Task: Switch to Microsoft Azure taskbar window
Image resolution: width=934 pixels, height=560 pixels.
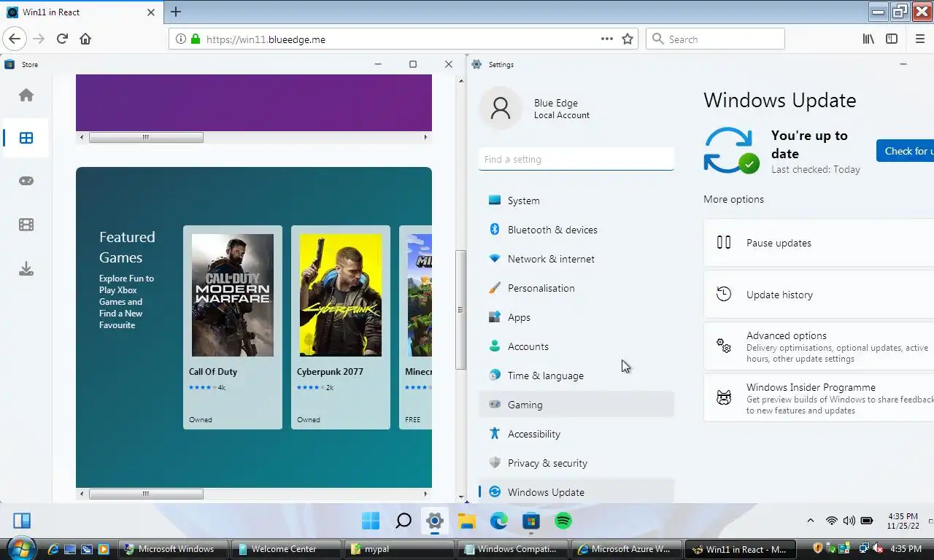Action: point(628,549)
